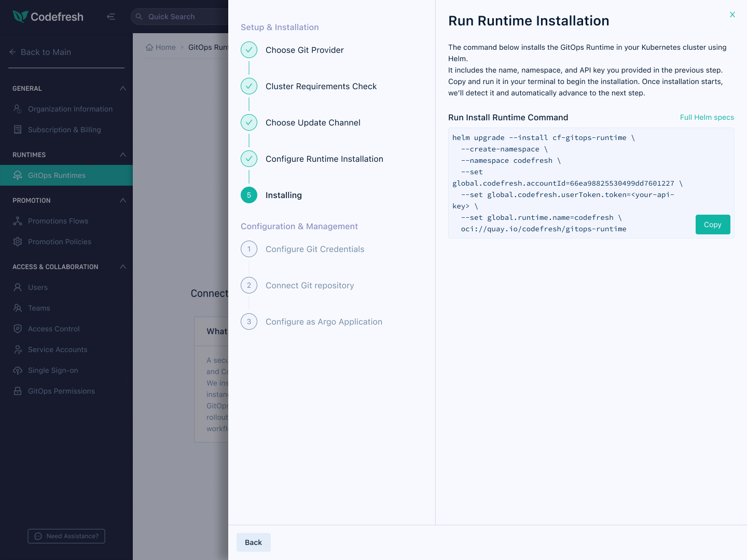Image resolution: width=747 pixels, height=560 pixels.
Task: Click the Back to Main arrow icon
Action: tap(12, 52)
